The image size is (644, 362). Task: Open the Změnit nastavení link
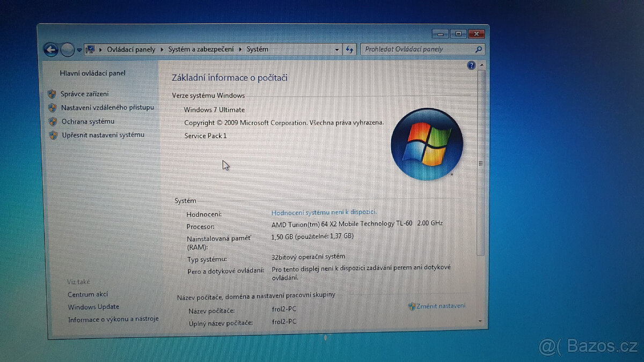(441, 305)
